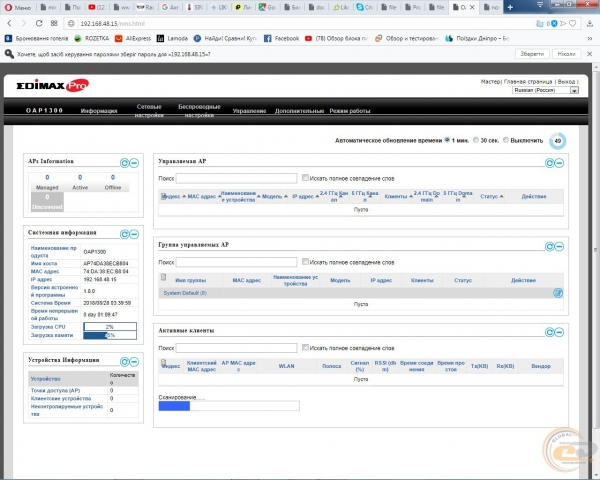The width and height of the screenshot is (600, 480).
Task: Sort Управляемая AP by MAC адрес
Action: click(202, 196)
